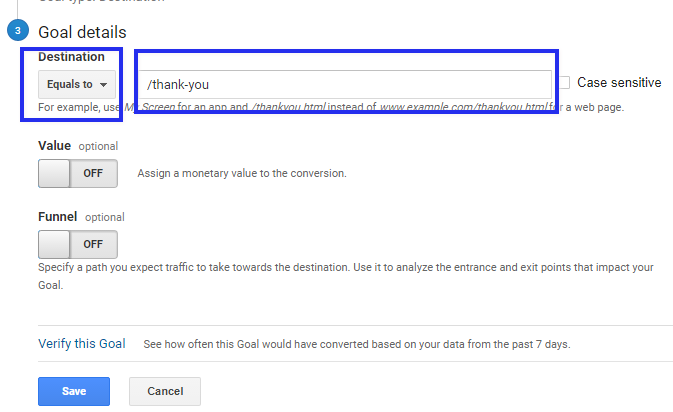Click the funnel path description text
The image size is (673, 412).
[346, 276]
